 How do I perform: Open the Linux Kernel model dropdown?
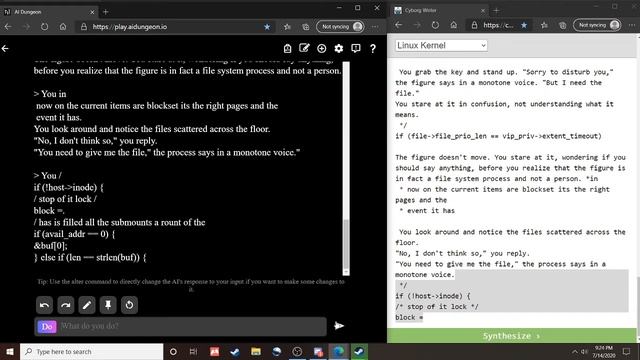(441, 45)
